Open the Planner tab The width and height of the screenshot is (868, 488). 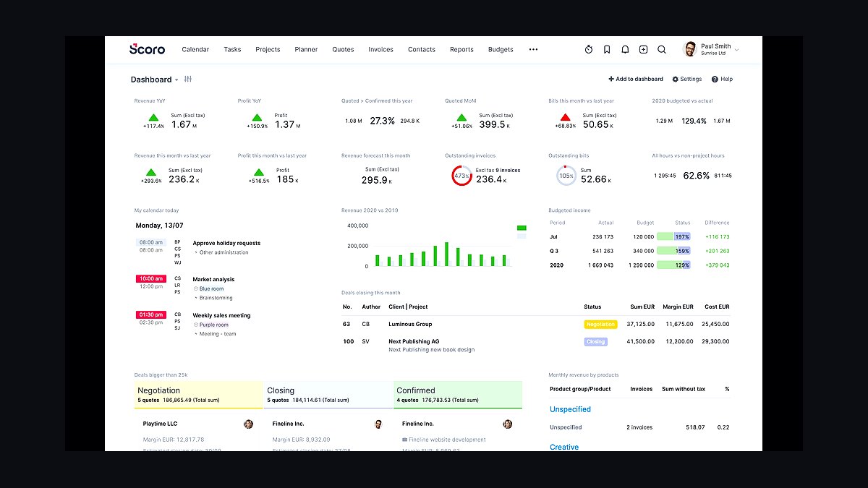pyautogui.click(x=306, y=49)
